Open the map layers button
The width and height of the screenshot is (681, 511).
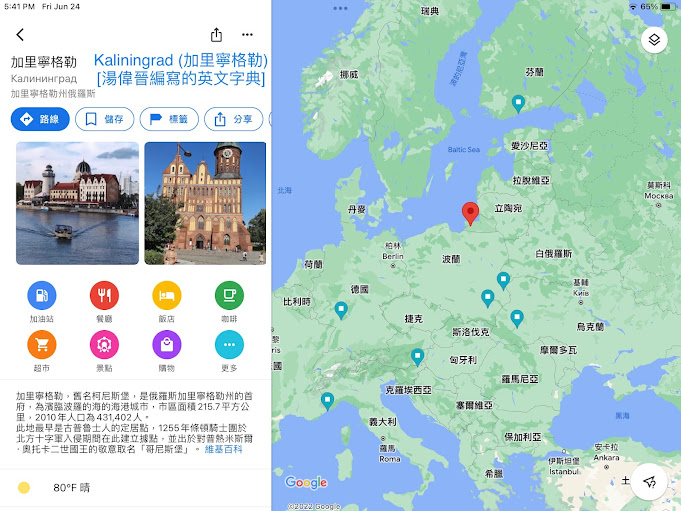coord(654,40)
